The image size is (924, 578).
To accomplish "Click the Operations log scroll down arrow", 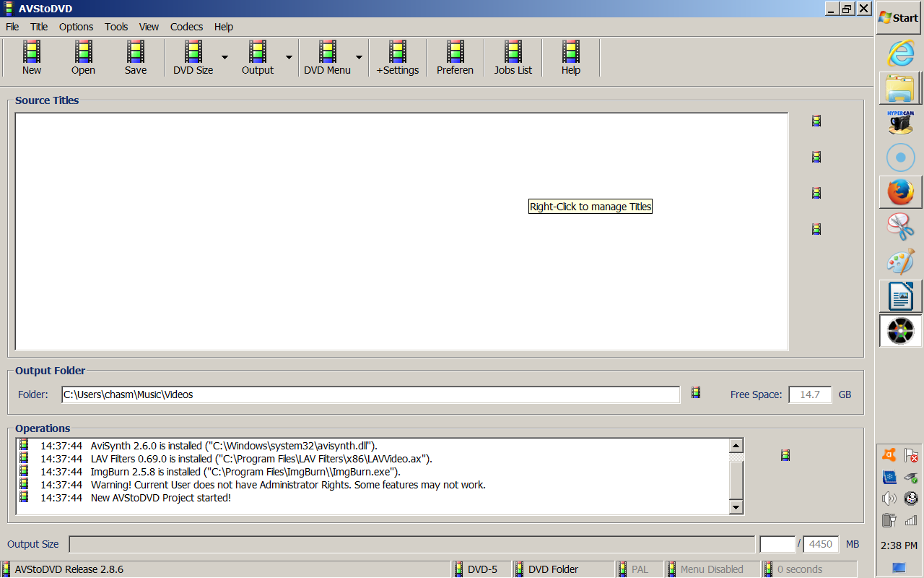I will pyautogui.click(x=736, y=507).
